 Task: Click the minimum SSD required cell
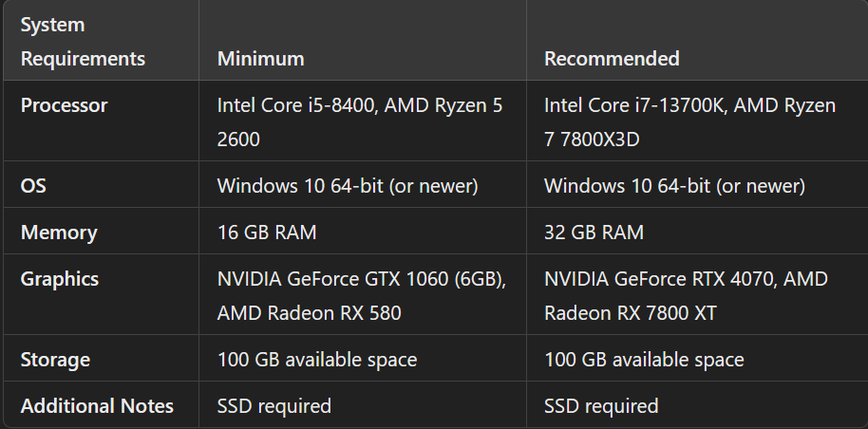click(274, 406)
